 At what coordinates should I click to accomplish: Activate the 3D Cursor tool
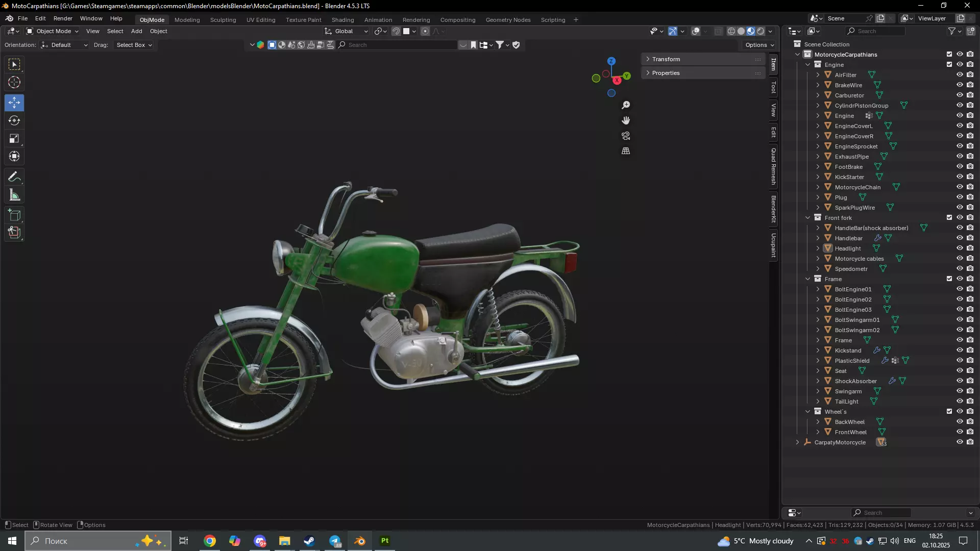pyautogui.click(x=14, y=82)
